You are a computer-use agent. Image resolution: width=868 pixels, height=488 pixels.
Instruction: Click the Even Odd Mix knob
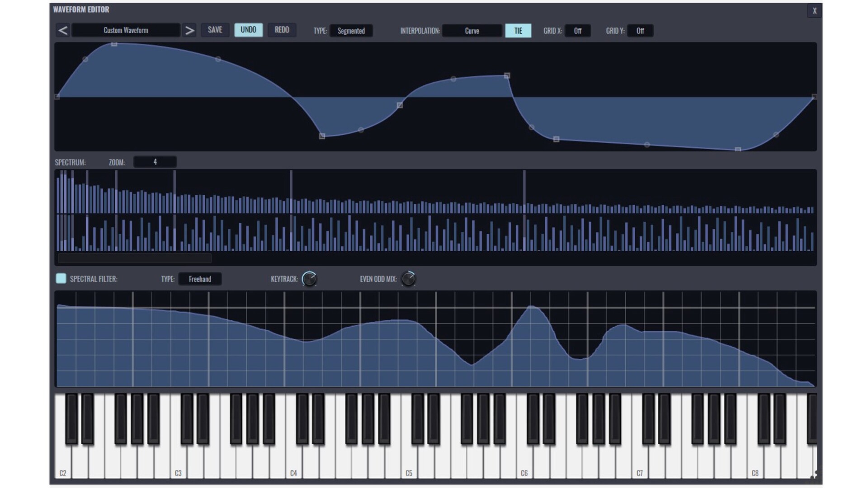tap(408, 279)
